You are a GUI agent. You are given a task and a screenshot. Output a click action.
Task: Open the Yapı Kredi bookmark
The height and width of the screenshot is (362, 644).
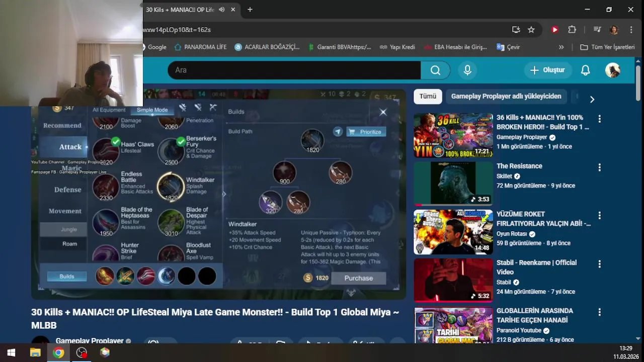pos(397,47)
